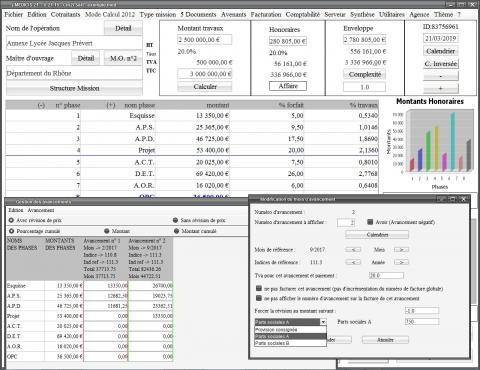Click the Tva pour cet avancement field
Image resolution: width=480 pixels, height=370 pixels.
[386, 275]
